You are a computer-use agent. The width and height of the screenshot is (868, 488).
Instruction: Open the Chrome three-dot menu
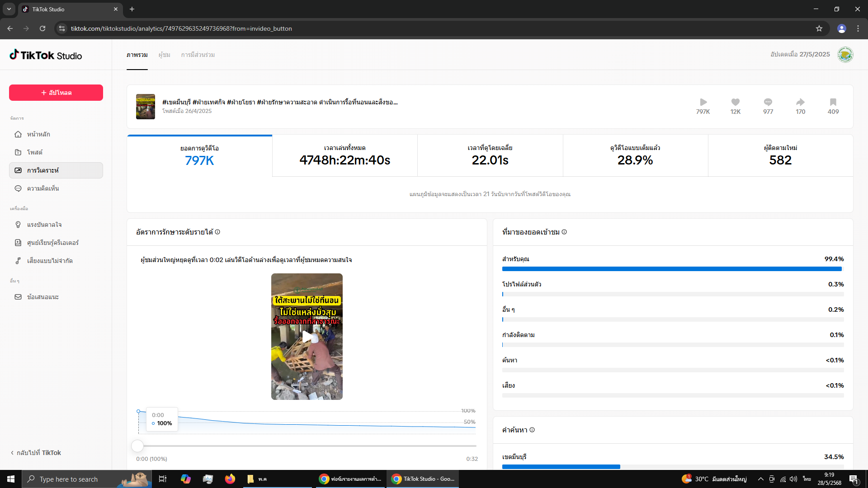858,28
